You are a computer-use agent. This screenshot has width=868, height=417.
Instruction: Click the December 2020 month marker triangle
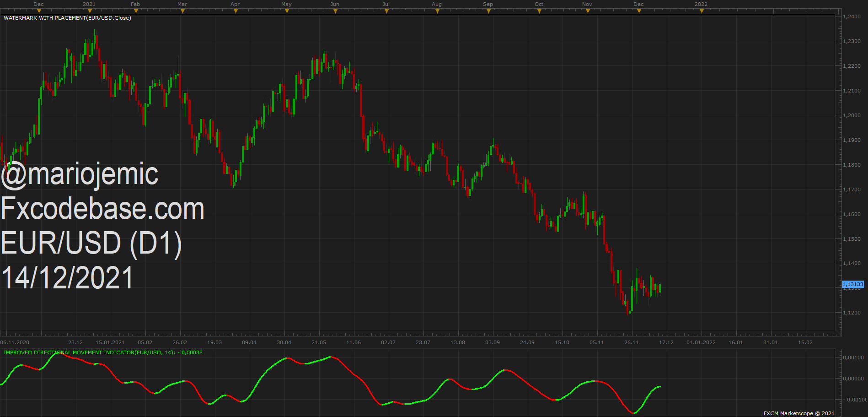click(39, 11)
